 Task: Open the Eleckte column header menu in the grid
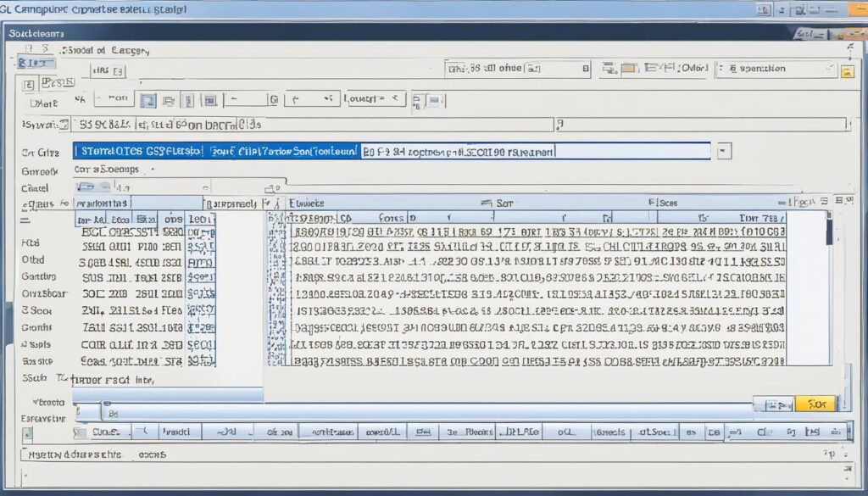(x=301, y=203)
